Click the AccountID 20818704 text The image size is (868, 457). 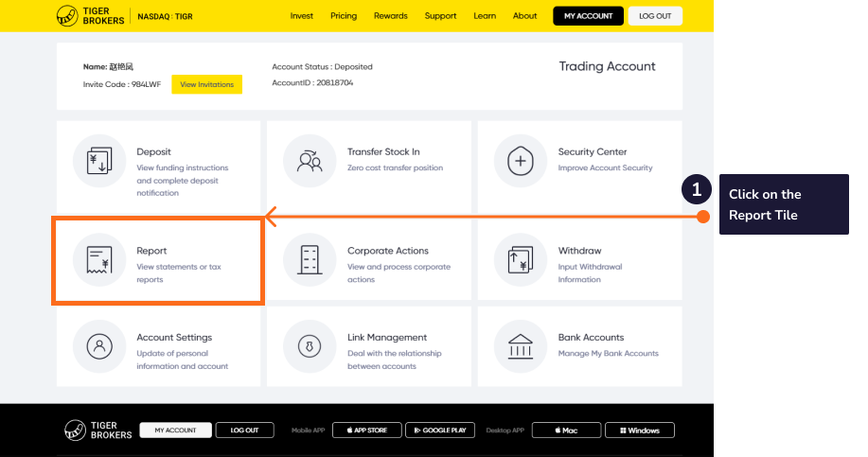[312, 82]
